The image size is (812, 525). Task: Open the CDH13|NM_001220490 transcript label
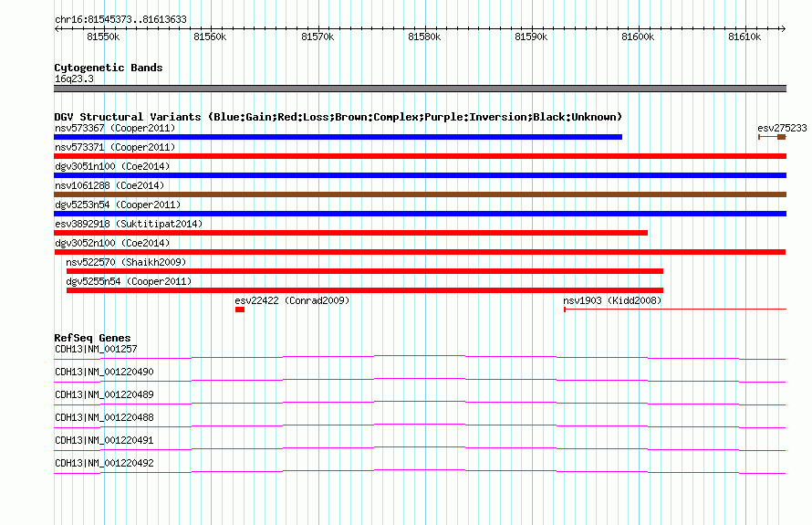tap(104, 373)
